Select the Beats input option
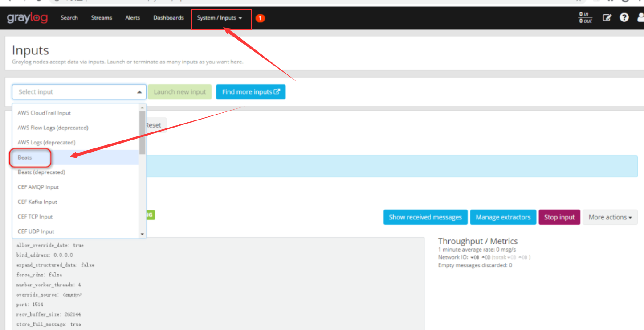Viewport: 644px width, 330px height. point(75,157)
